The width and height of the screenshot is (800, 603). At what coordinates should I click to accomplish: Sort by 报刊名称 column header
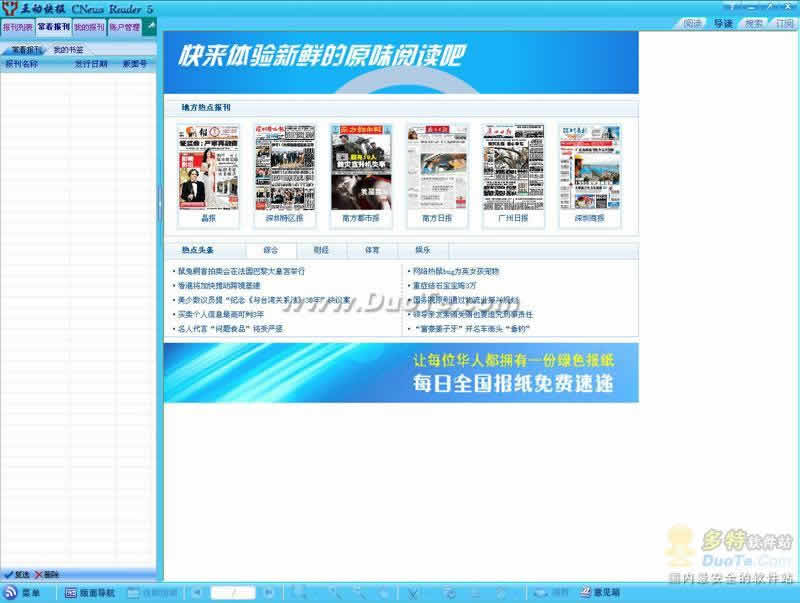coord(21,64)
